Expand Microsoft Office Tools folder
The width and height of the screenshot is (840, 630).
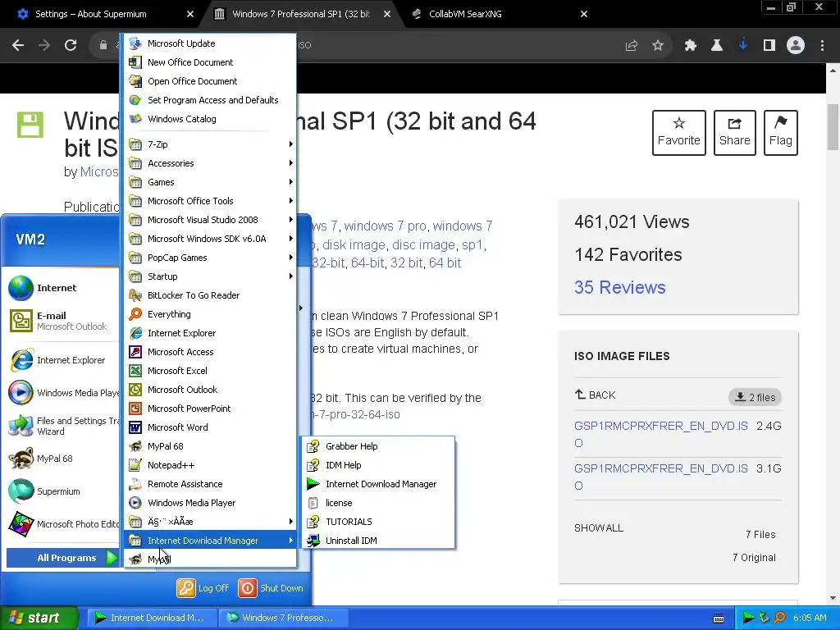(x=210, y=201)
